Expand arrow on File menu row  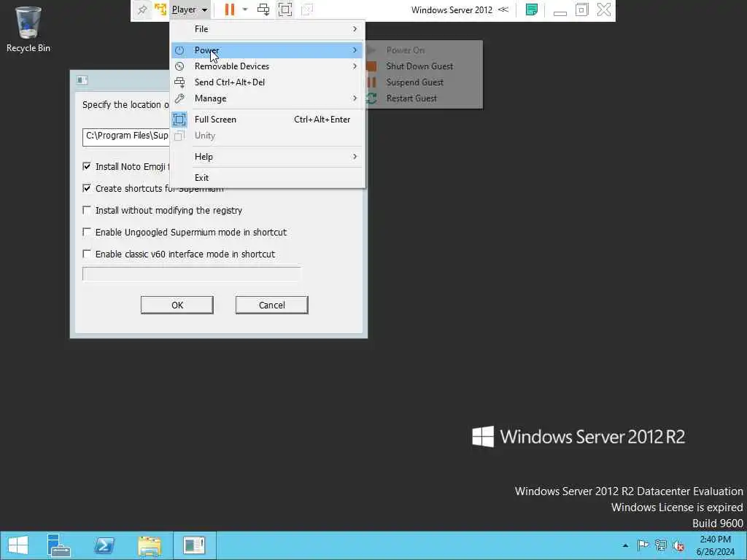pos(355,29)
